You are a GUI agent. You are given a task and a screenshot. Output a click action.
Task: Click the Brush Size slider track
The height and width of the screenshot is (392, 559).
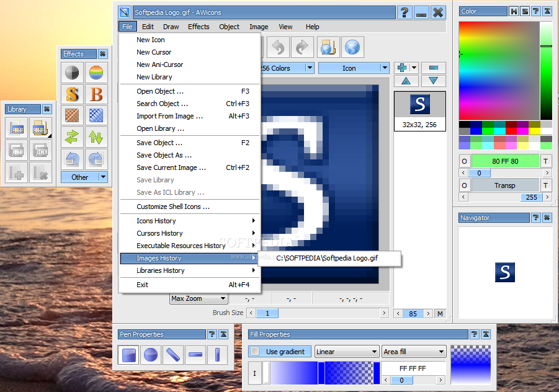click(317, 313)
